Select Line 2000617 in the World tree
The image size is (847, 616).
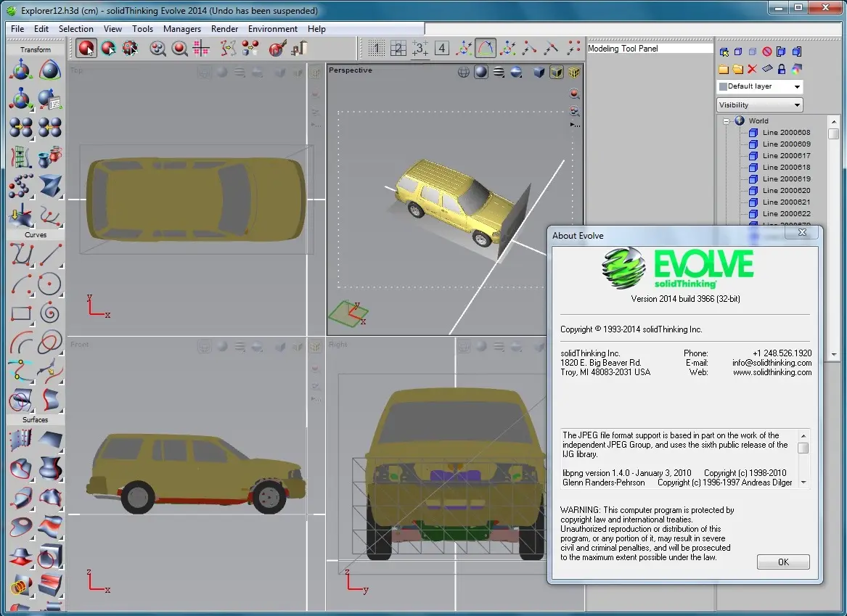pos(786,155)
